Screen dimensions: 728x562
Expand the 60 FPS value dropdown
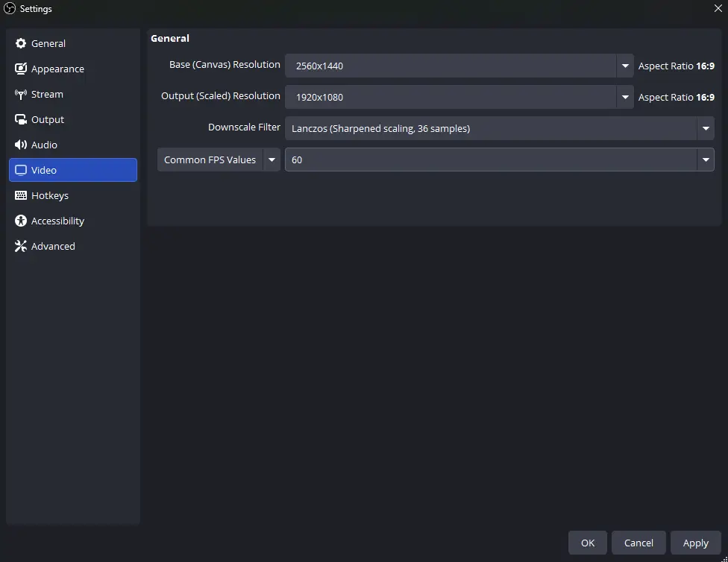coord(705,160)
